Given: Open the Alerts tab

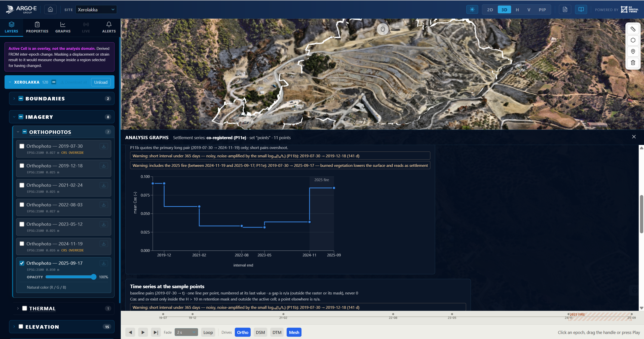Looking at the screenshot, I should coord(109,27).
